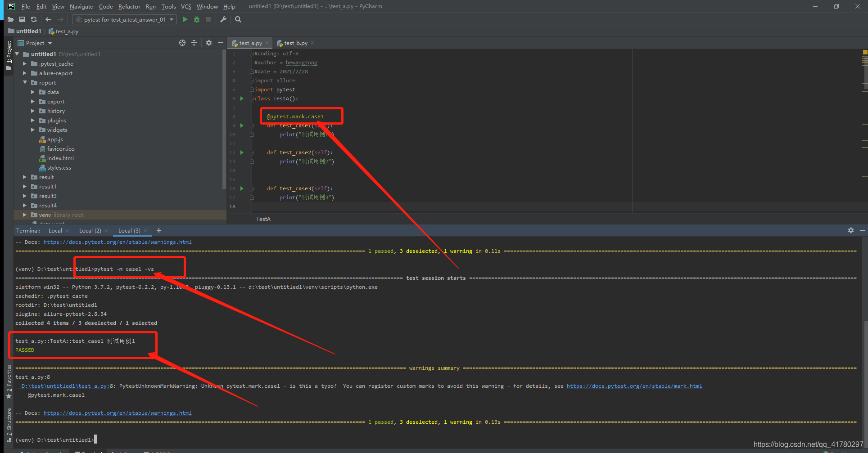
Task: Click the hewangtong author name in editor
Action: 302,63
